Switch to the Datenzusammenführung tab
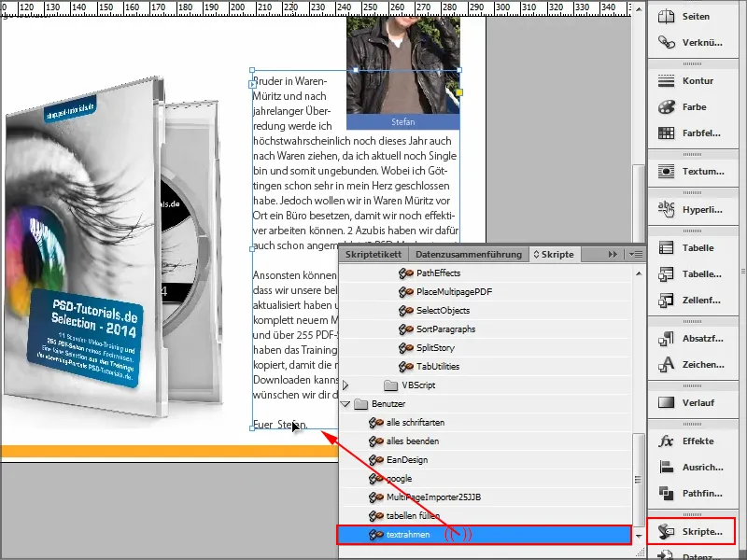The width and height of the screenshot is (747, 560). point(469,254)
